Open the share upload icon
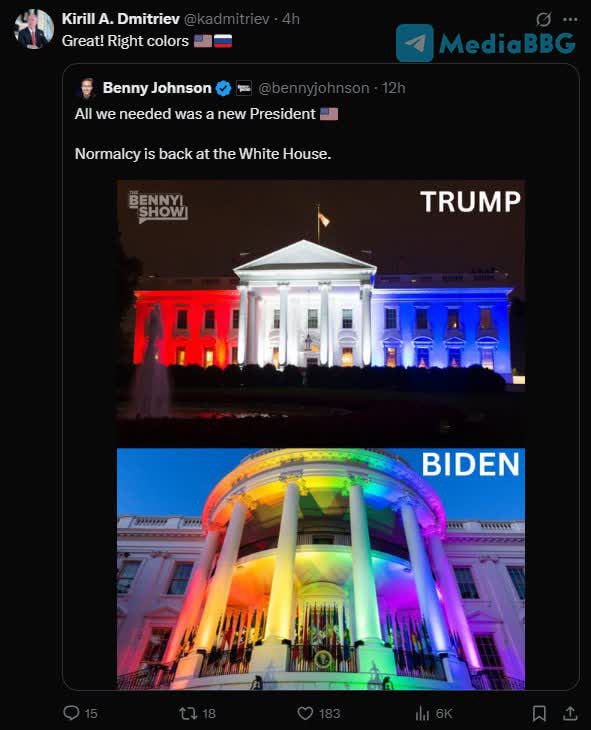This screenshot has height=730, width=591. pyautogui.click(x=570, y=713)
